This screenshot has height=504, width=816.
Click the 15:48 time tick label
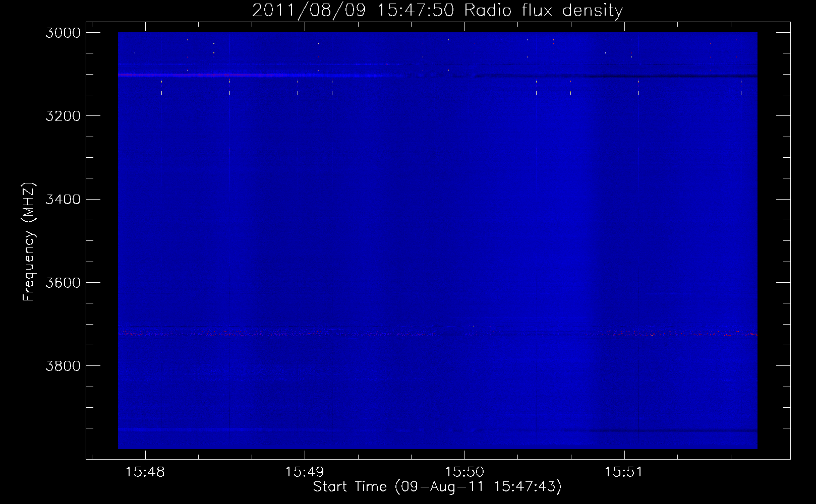[x=145, y=472]
